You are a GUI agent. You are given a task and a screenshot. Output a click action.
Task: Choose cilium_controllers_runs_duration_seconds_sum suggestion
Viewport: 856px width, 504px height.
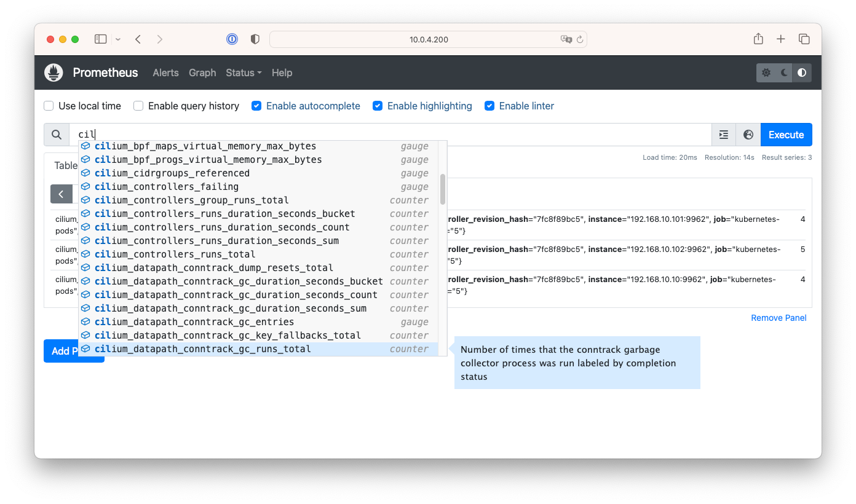(x=258, y=241)
